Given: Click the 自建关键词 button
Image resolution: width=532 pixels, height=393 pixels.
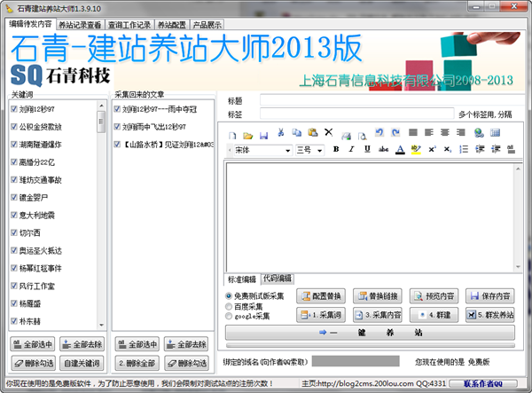Looking at the screenshot, I should [x=82, y=364].
